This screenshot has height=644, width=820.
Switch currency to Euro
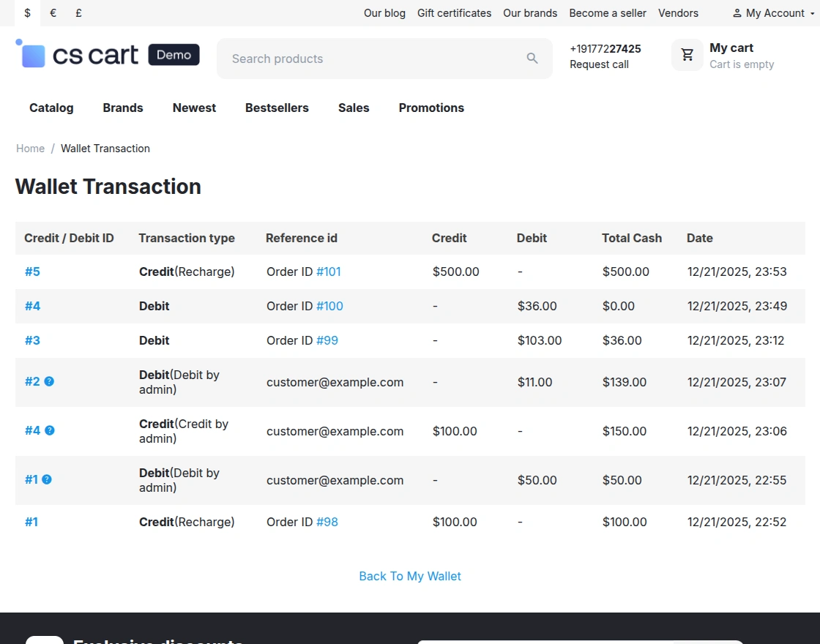click(x=53, y=13)
